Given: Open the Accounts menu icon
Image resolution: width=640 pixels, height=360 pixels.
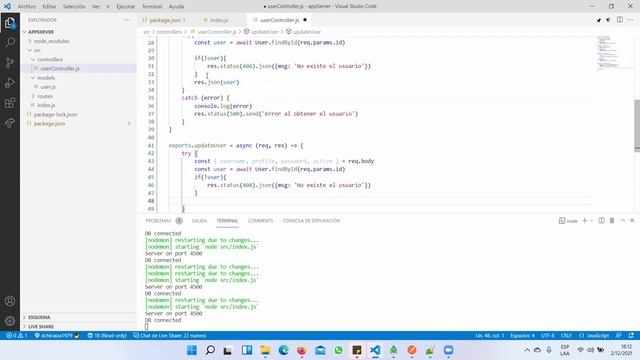Looking at the screenshot, I should [x=10, y=301].
